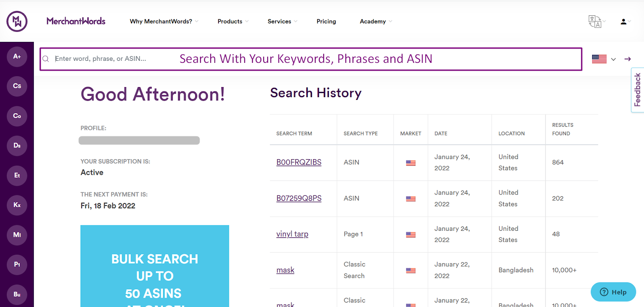Expand the Services menu
The height and width of the screenshot is (307, 644).
[x=283, y=21]
